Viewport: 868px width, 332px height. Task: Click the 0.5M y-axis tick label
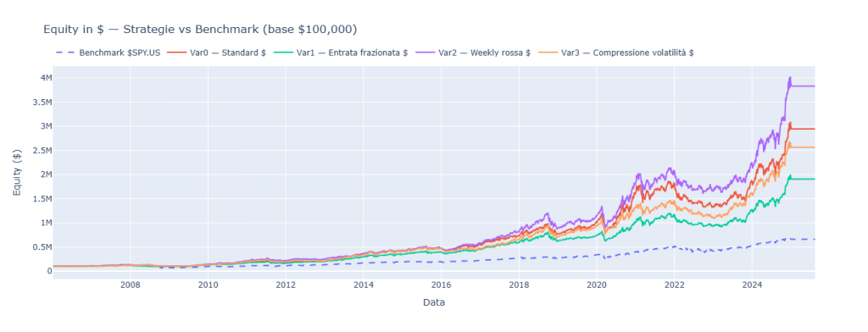coord(42,246)
